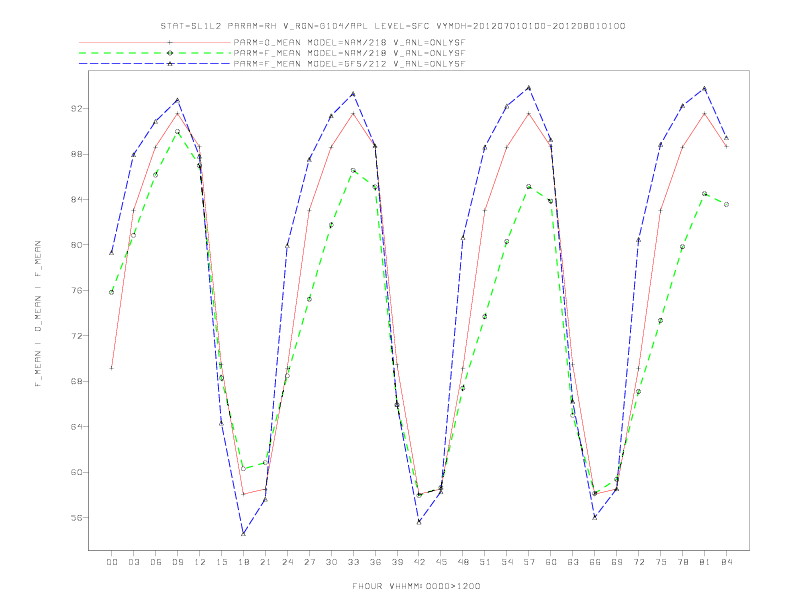Click forecast hour 42 on x-axis
The image size is (792, 612).
coord(419,562)
